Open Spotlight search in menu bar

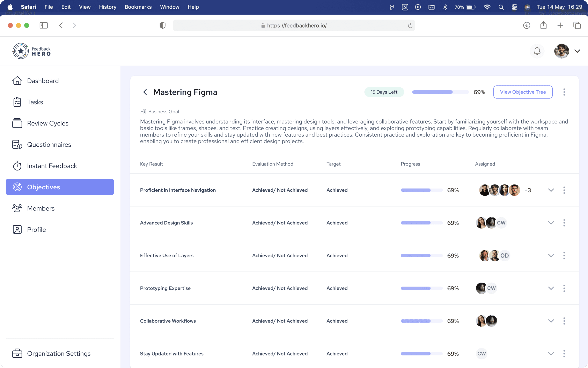click(501, 7)
